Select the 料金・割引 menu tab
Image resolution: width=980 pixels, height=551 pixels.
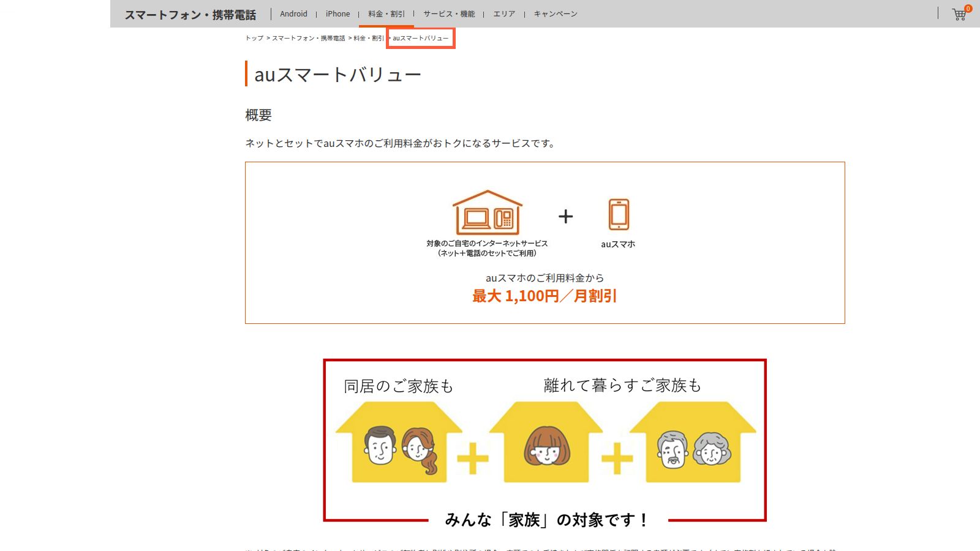coord(386,13)
